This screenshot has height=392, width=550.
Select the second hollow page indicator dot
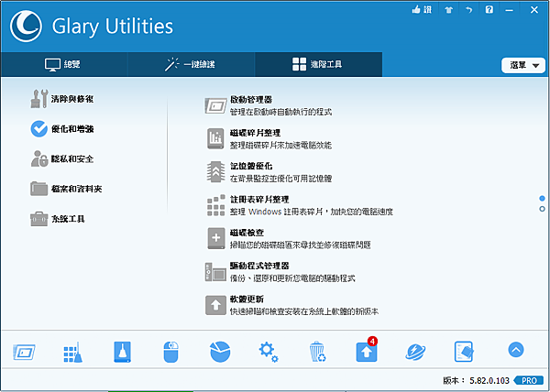tap(543, 209)
